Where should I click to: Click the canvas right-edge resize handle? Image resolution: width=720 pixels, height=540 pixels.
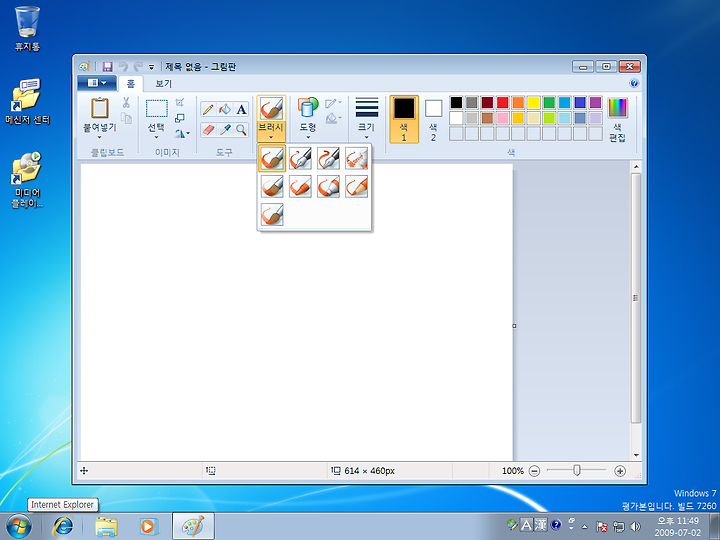[x=514, y=326]
